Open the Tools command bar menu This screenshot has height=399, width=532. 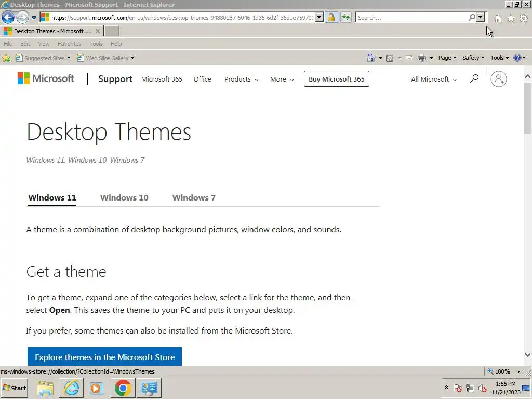499,58
